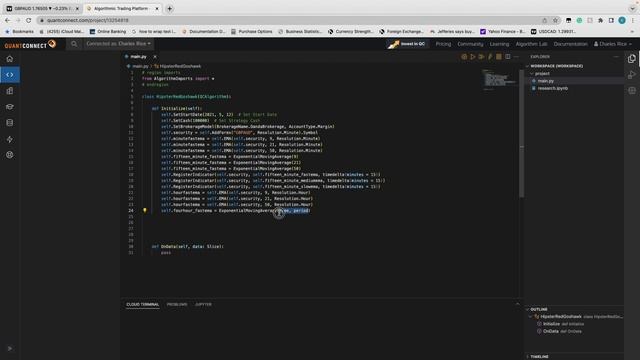640x360 pixels.
Task: Close the main.py editor tab
Action: pyautogui.click(x=155, y=57)
